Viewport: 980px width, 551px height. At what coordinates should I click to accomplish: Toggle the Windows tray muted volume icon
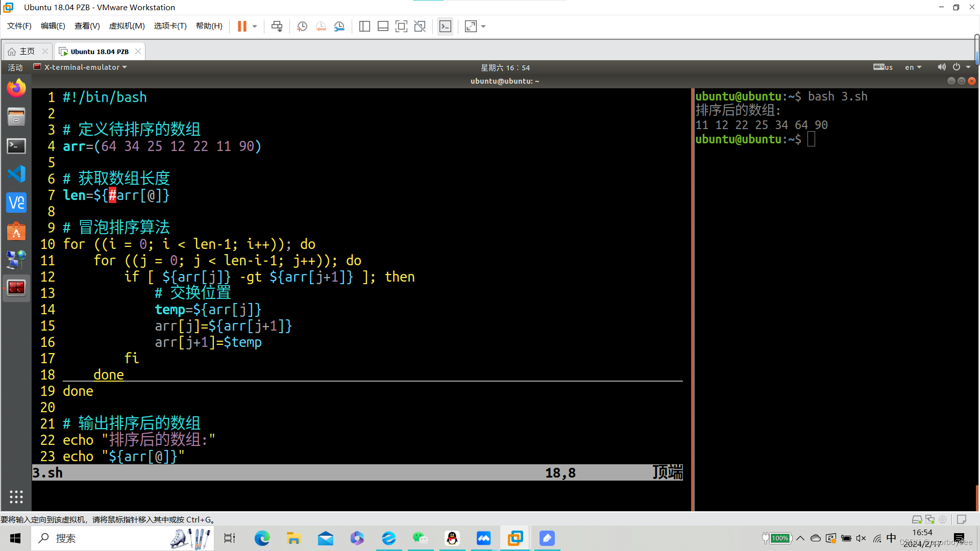click(x=861, y=538)
